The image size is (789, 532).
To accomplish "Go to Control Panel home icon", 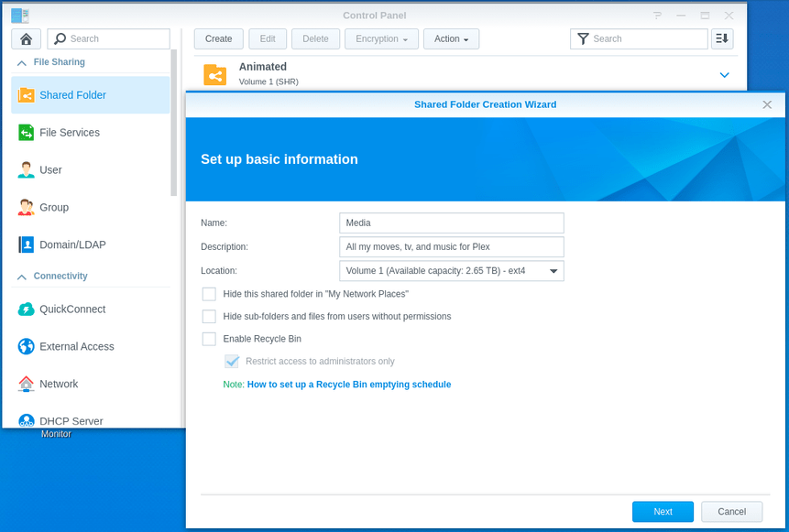I will coord(26,38).
